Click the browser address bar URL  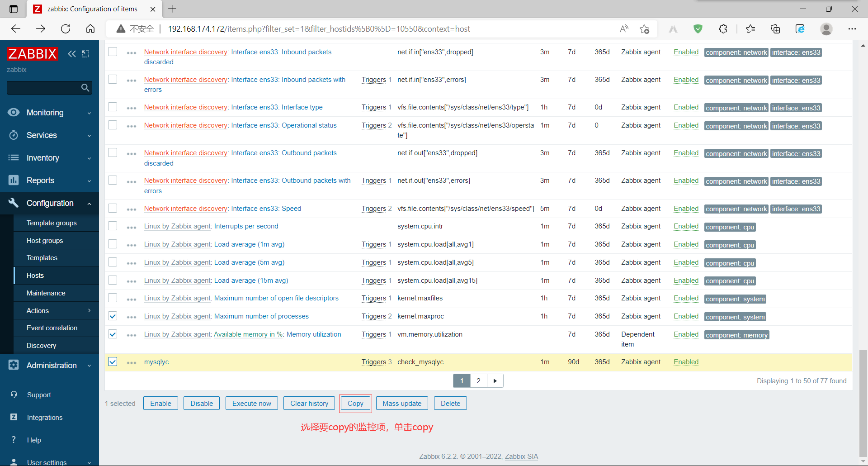[x=319, y=29]
